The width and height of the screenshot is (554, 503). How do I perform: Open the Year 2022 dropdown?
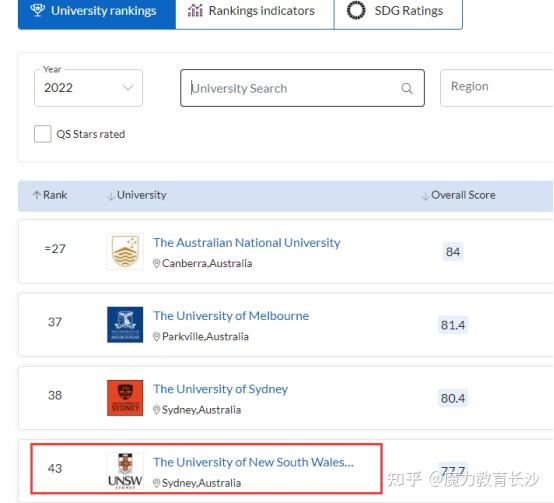click(88, 88)
